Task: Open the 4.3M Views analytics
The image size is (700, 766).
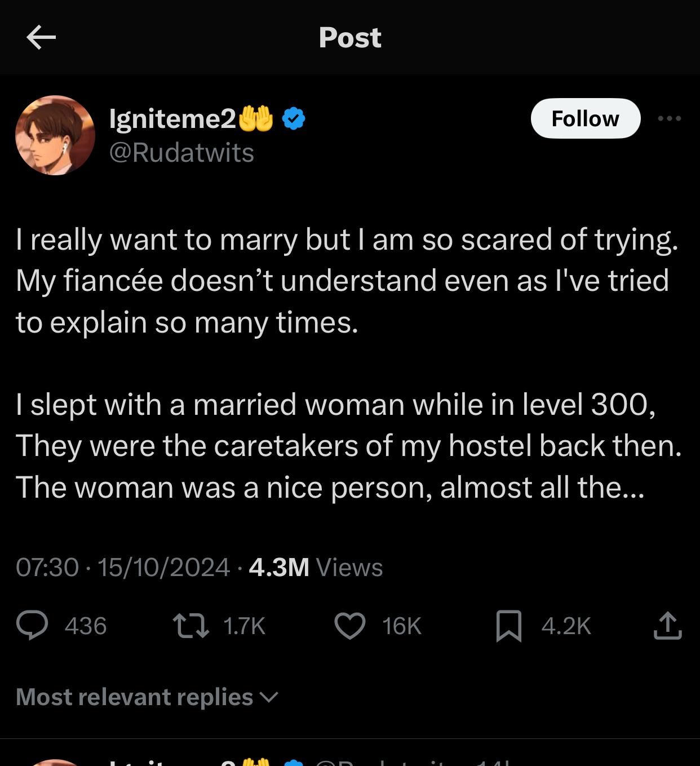Action: [x=316, y=567]
